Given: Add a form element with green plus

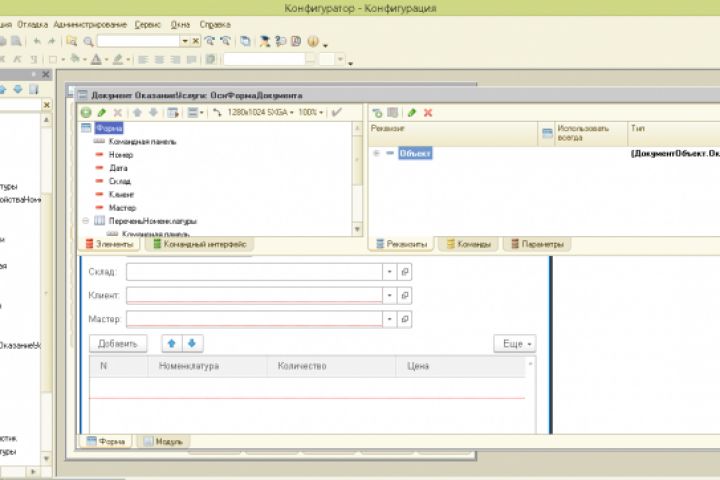Looking at the screenshot, I should point(86,113).
